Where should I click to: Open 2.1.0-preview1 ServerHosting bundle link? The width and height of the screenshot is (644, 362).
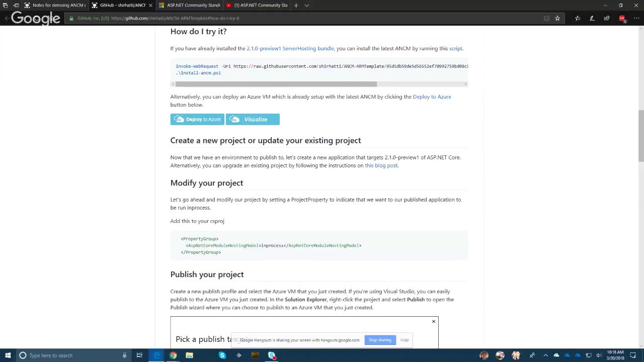pos(290,48)
